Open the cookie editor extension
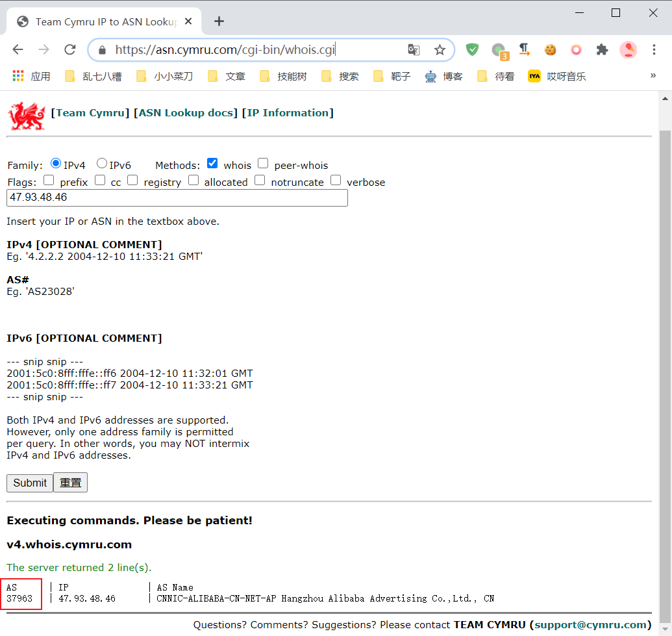The image size is (672, 636). click(x=551, y=50)
